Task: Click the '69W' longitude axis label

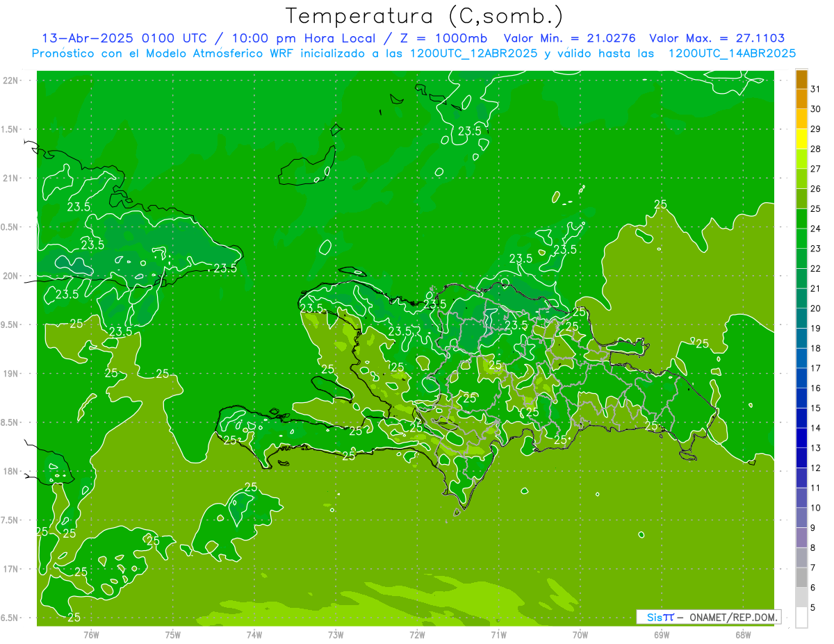Action: click(x=662, y=634)
